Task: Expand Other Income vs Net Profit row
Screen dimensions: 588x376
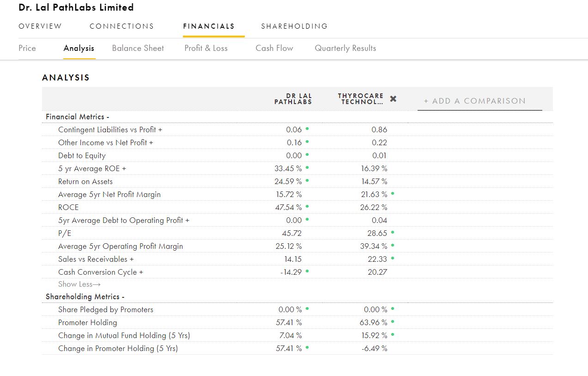Action: [105, 143]
